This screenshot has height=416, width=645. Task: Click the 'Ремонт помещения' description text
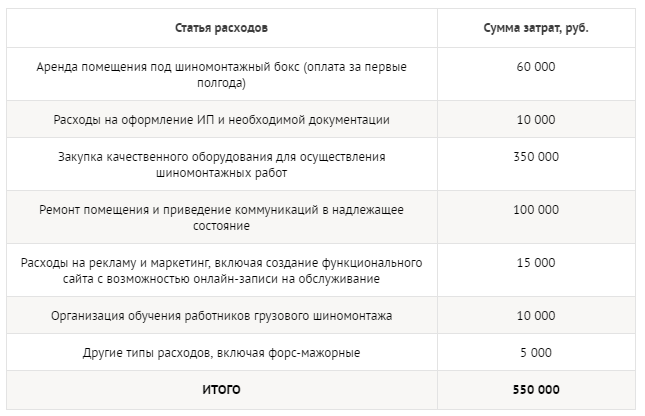pos(90,210)
